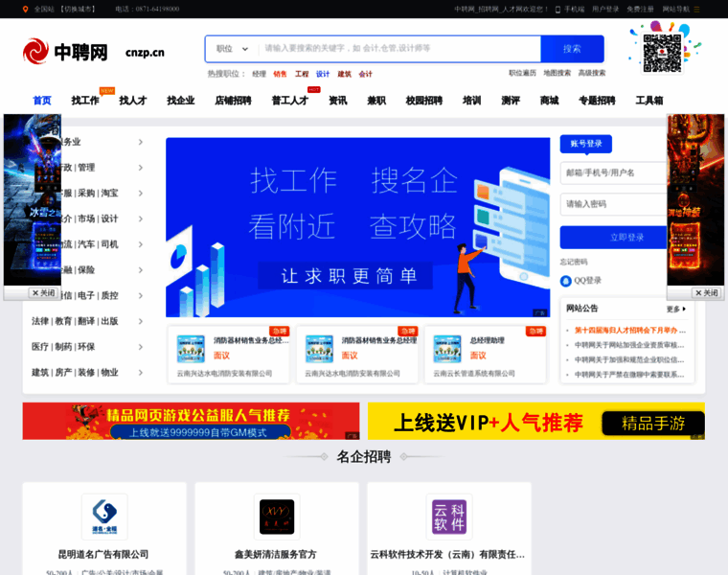Viewport: 728px width, 575px height.
Task: Open the 昆明道名广告有限公司 logo
Action: pos(104,517)
